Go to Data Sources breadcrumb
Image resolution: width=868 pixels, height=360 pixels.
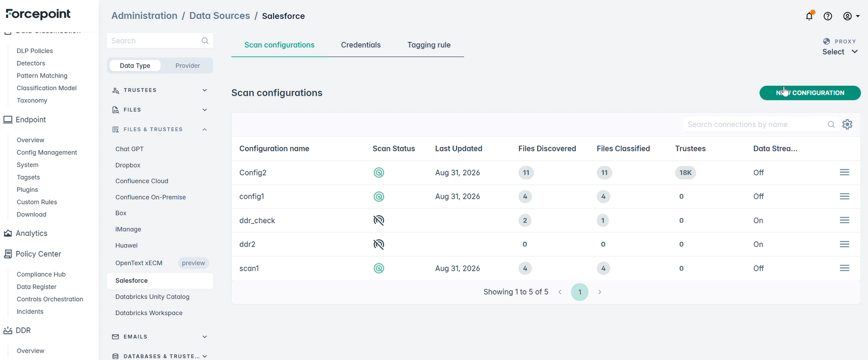click(219, 16)
